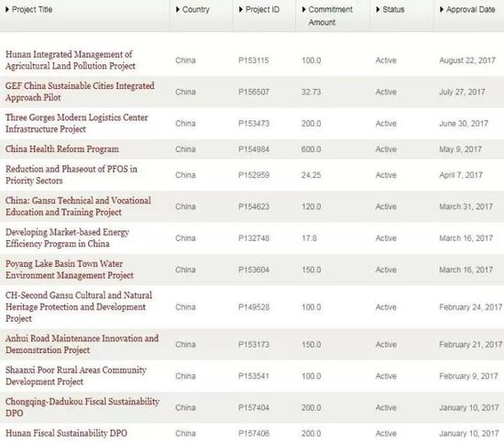The image size is (504, 442).
Task: Open Gansu Technical and Vocational Education project
Action: pyautogui.click(x=78, y=206)
